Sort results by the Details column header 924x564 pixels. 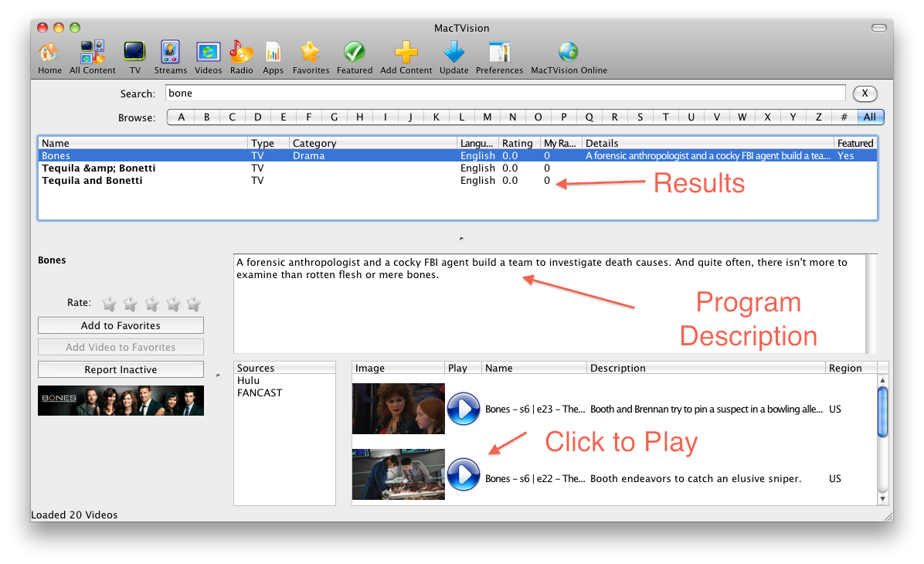click(708, 143)
